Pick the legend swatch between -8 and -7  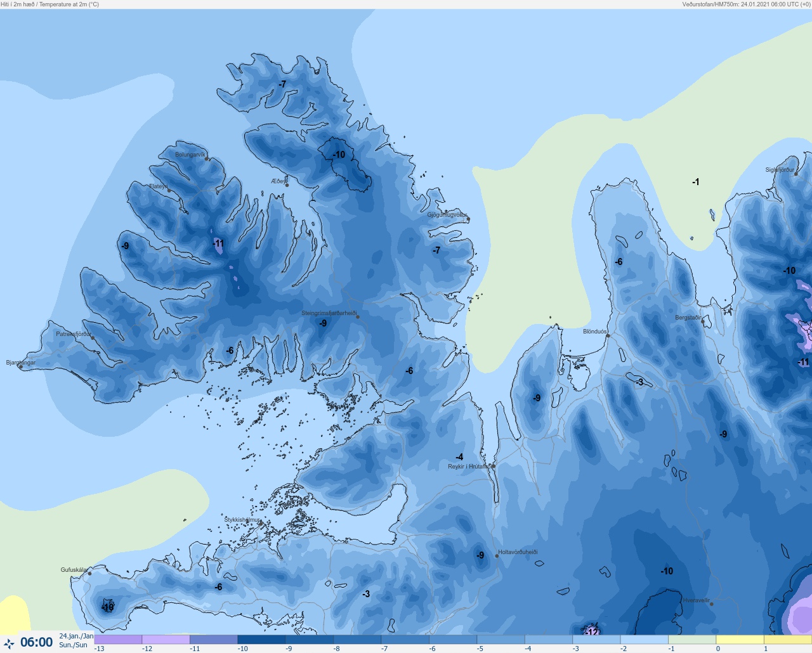(x=357, y=640)
